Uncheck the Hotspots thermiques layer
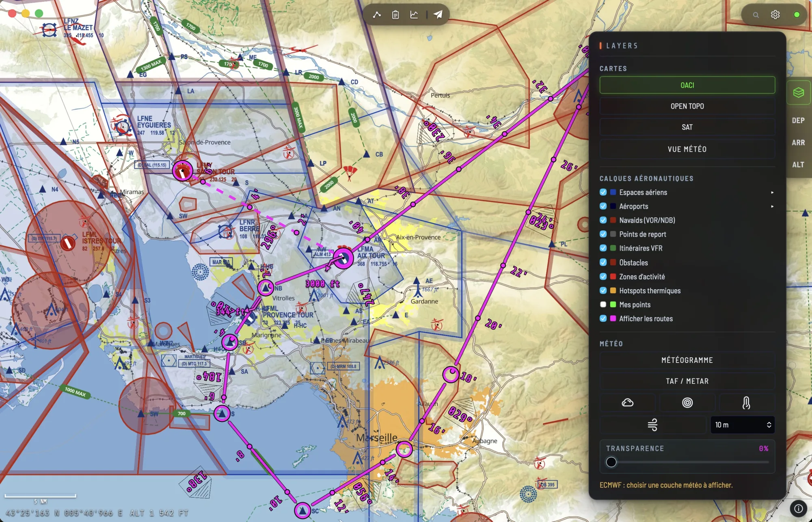 point(603,290)
